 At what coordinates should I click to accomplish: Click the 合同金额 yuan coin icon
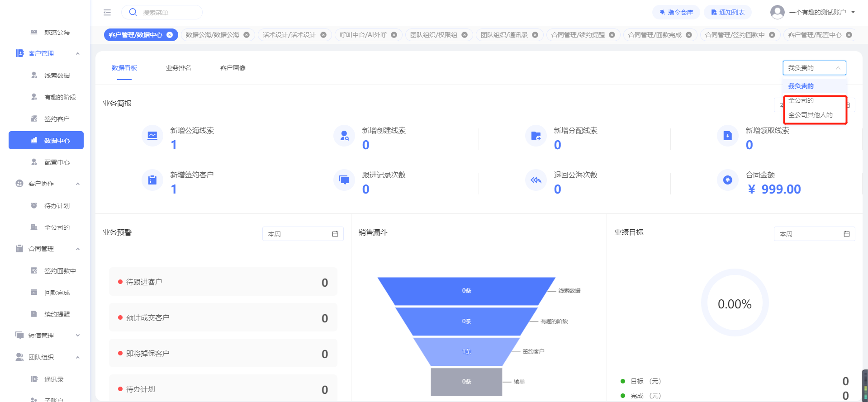coord(728,180)
